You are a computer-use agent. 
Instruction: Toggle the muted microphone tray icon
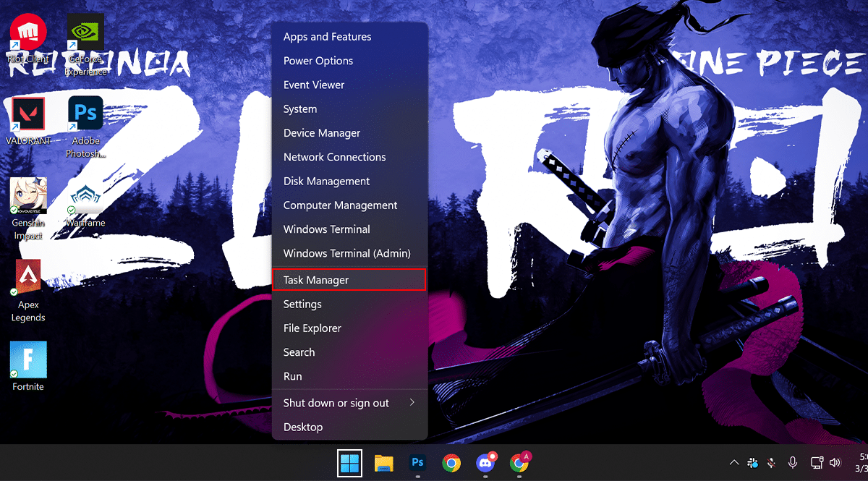(773, 463)
